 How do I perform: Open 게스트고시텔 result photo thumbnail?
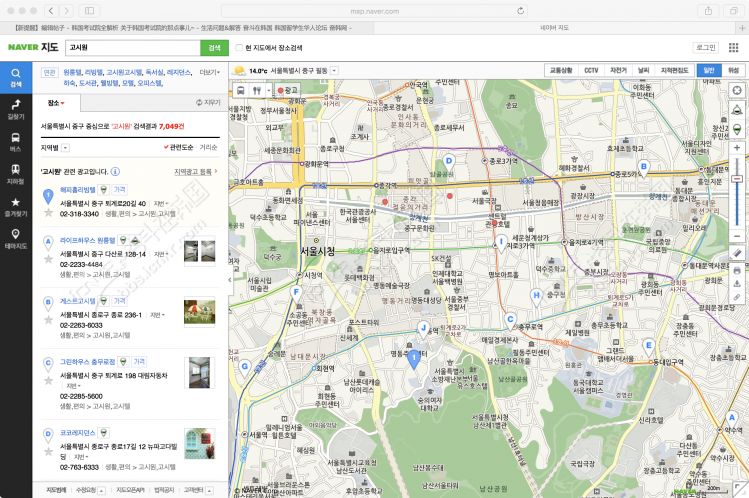(x=200, y=311)
